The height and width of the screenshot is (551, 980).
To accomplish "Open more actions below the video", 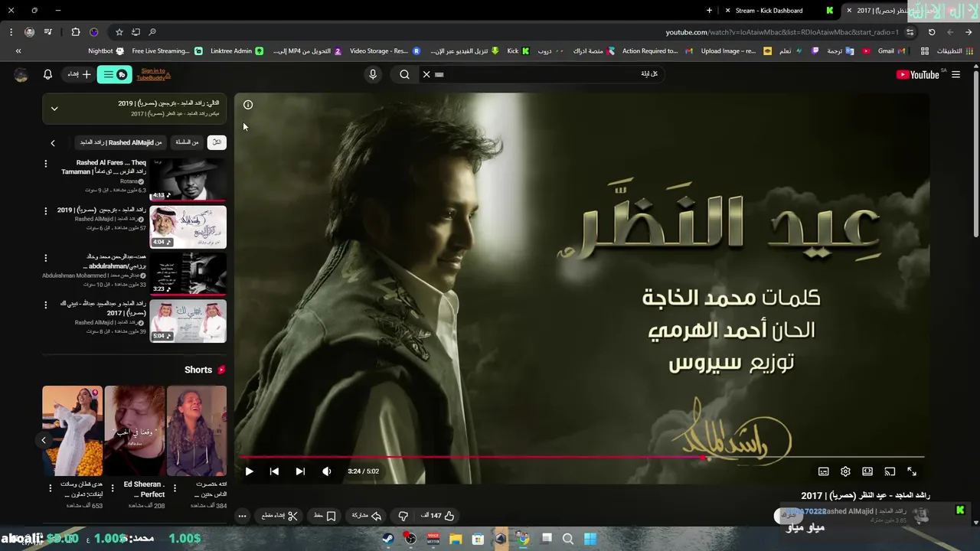I will tap(242, 516).
